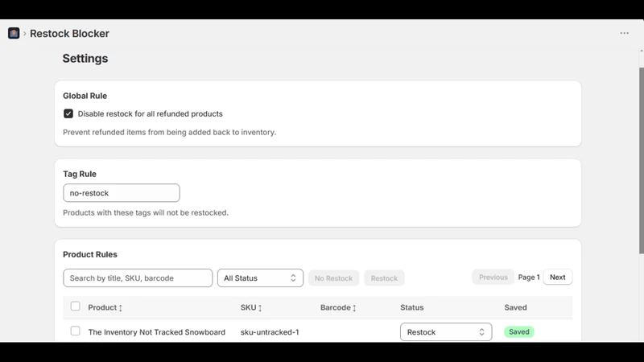Click the Saved badge for the snowboard row

click(x=518, y=331)
